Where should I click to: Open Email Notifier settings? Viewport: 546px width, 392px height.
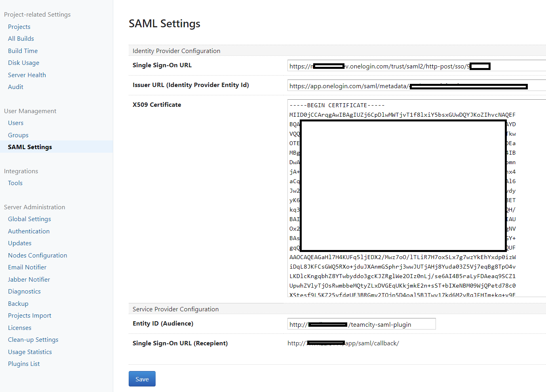(27, 267)
